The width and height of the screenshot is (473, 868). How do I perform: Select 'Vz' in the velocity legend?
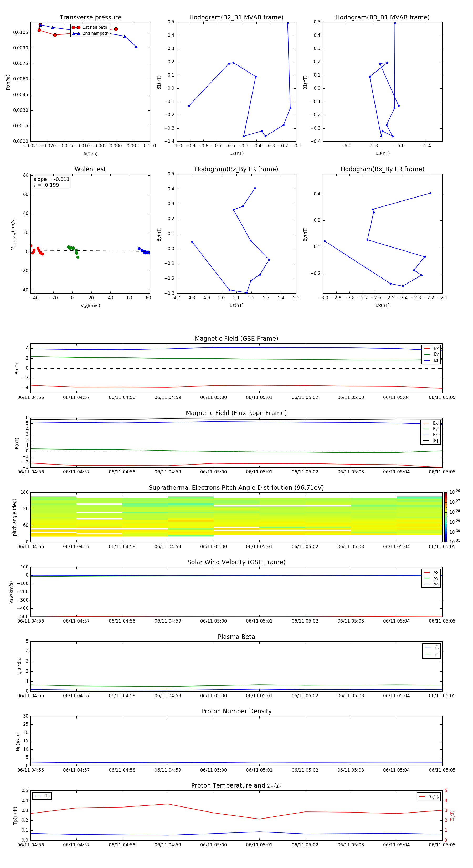[x=431, y=584]
